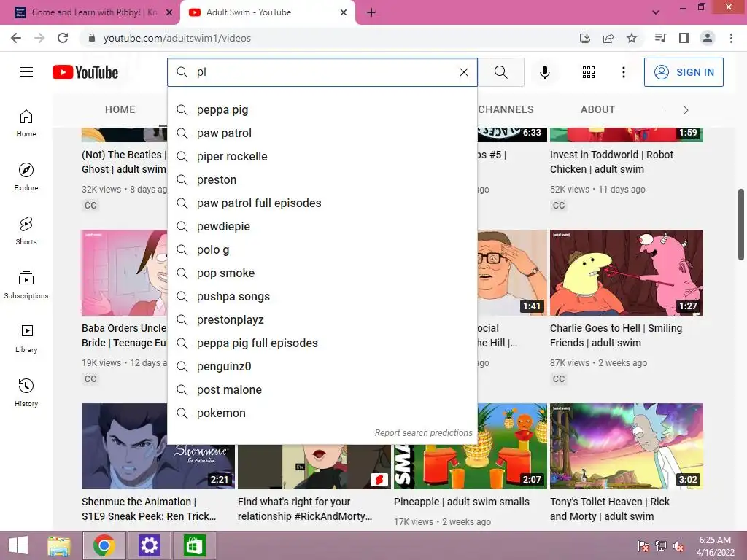
Task: Go to Home in sidebar
Action: pyautogui.click(x=26, y=123)
